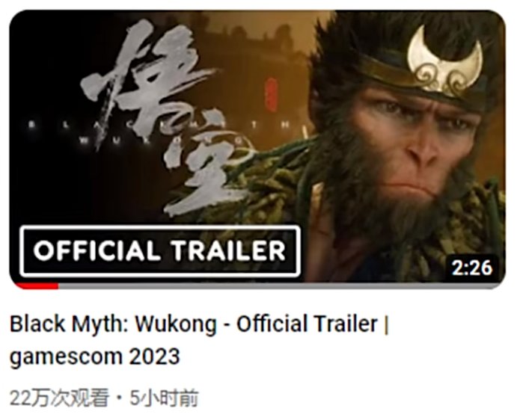The width and height of the screenshot is (517, 420).
Task: Click the 5小时前 upload time text
Action: [x=164, y=398]
